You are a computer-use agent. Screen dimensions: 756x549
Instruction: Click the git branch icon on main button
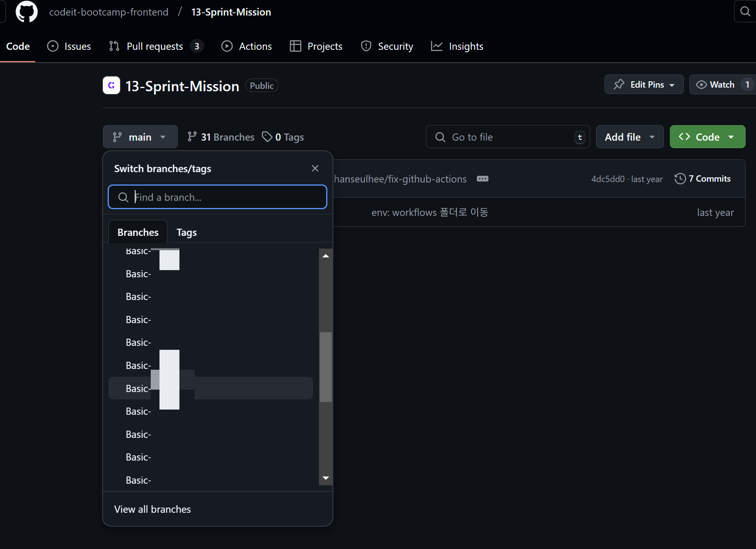pyautogui.click(x=117, y=137)
